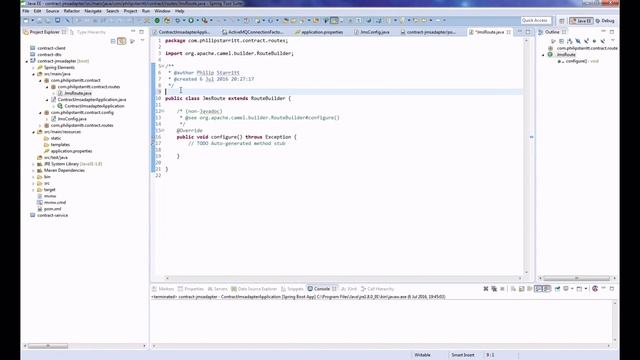Minimize the Project Explorer panel
The image size is (640, 360).
click(133, 31)
